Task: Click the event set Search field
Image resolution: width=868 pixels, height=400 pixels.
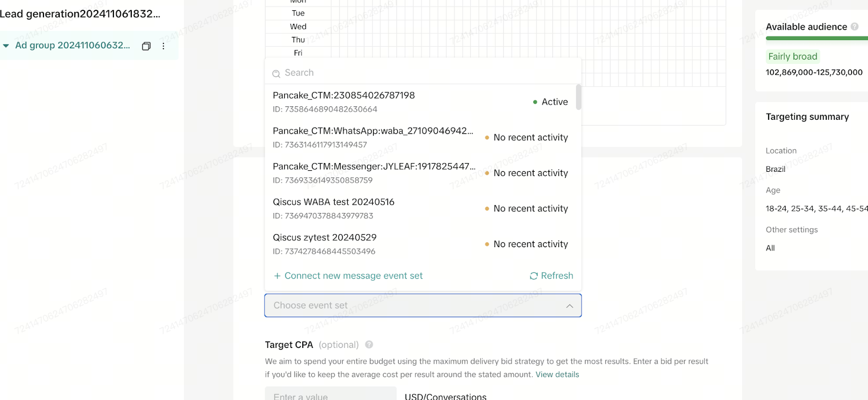Action: click(x=423, y=73)
